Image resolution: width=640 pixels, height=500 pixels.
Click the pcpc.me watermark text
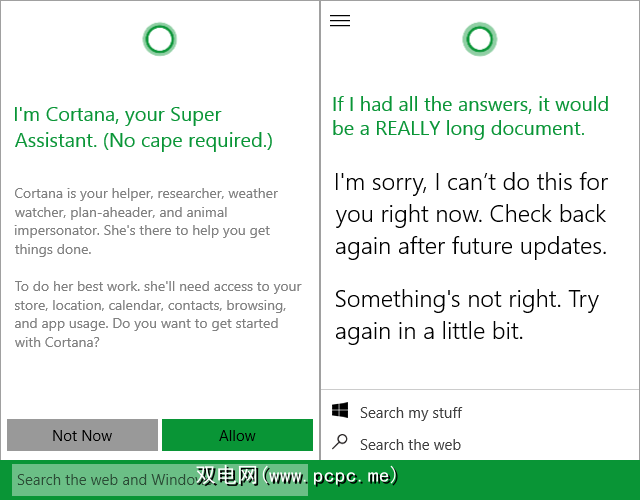pyautogui.click(x=298, y=476)
